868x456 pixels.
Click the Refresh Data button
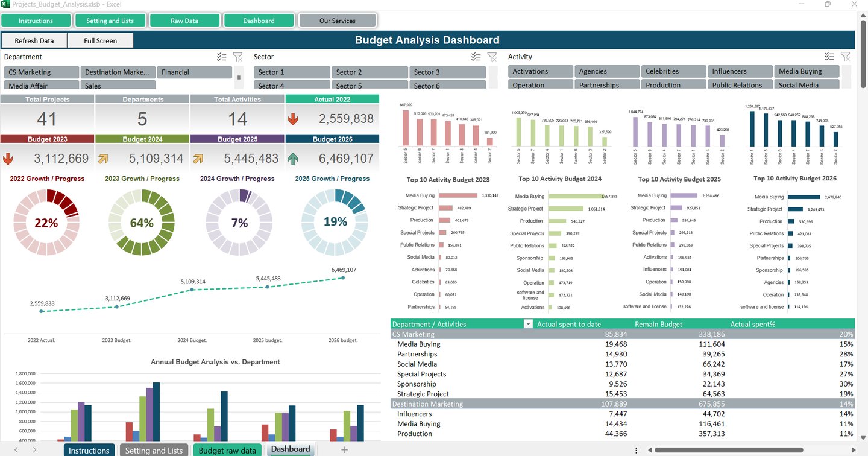point(34,40)
